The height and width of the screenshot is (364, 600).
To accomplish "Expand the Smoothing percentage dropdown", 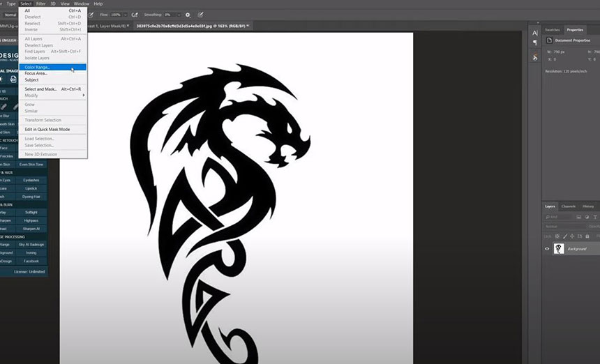I will click(x=179, y=14).
